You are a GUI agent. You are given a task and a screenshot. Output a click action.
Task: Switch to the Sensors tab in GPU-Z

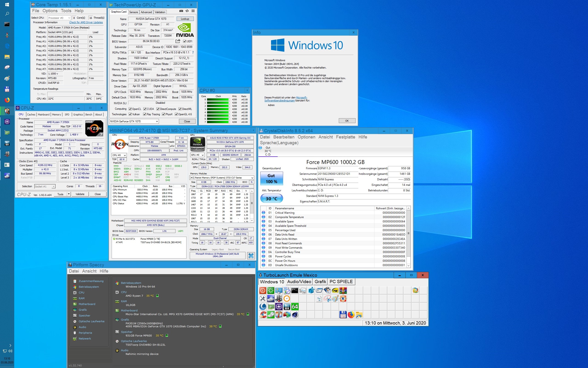(x=133, y=12)
